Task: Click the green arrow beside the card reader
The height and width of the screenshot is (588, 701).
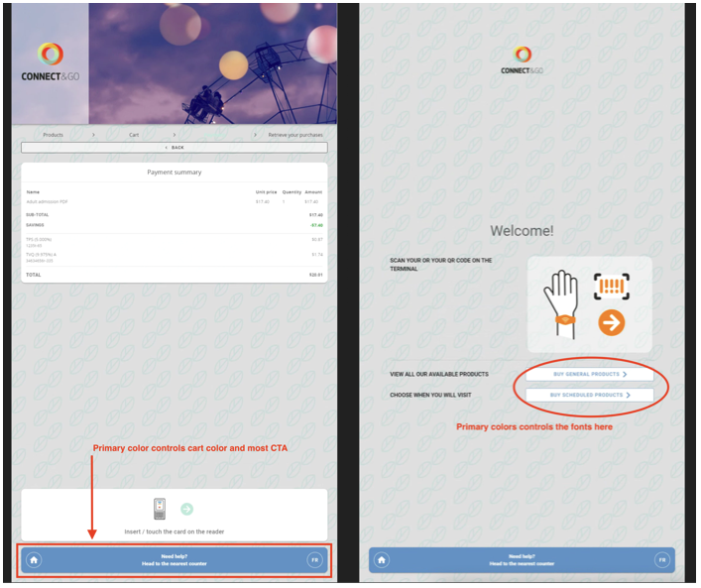Action: tap(186, 510)
